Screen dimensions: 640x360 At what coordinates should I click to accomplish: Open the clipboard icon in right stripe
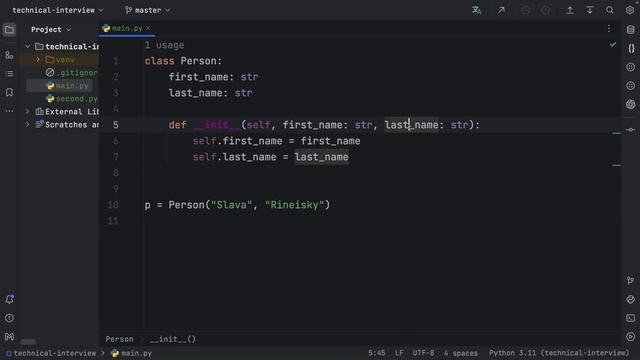(631, 29)
